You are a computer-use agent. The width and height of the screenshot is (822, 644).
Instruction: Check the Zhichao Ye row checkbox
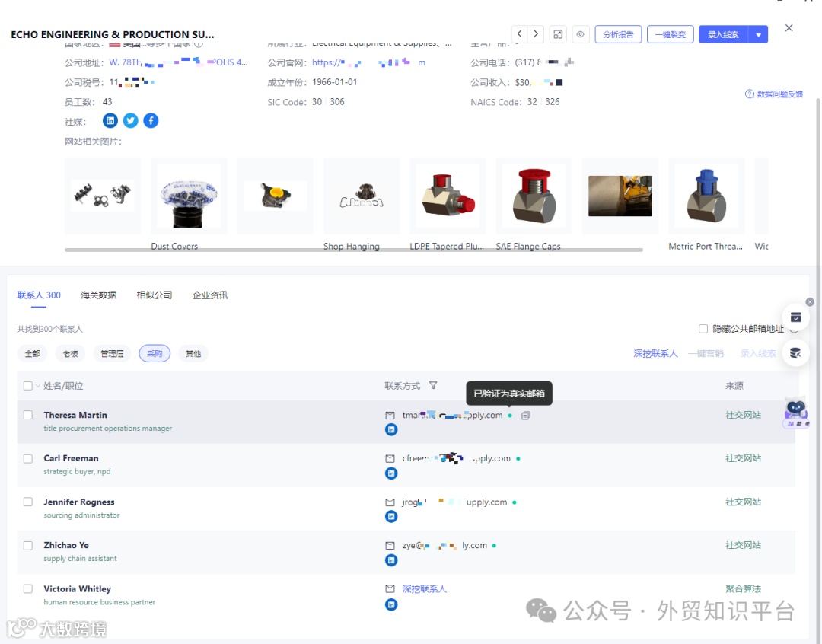point(28,545)
